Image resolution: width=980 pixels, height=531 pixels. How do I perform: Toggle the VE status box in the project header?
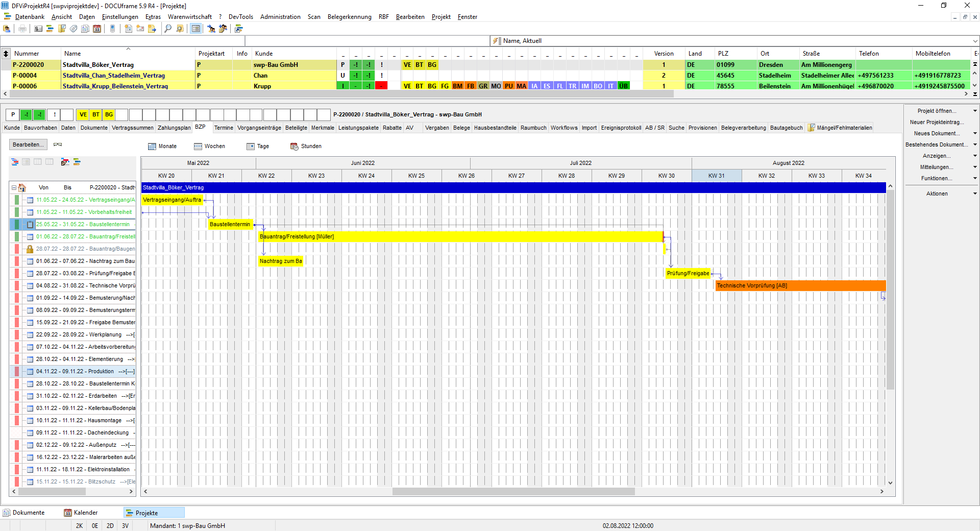tap(83, 114)
